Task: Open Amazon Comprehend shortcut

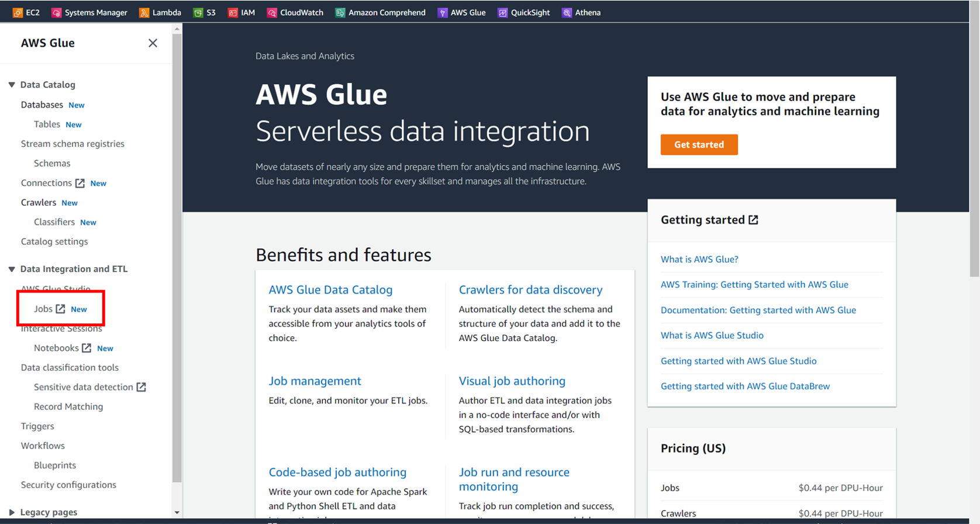Action: point(380,12)
